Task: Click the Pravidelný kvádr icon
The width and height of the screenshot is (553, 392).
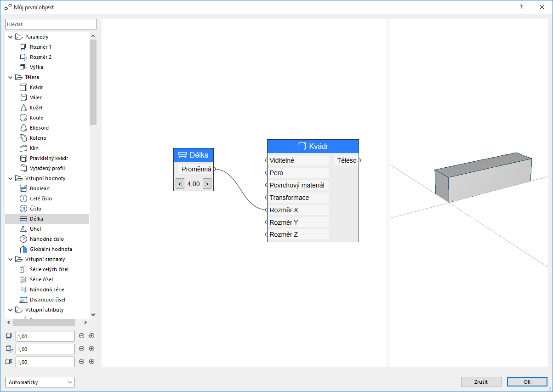Action: point(23,158)
